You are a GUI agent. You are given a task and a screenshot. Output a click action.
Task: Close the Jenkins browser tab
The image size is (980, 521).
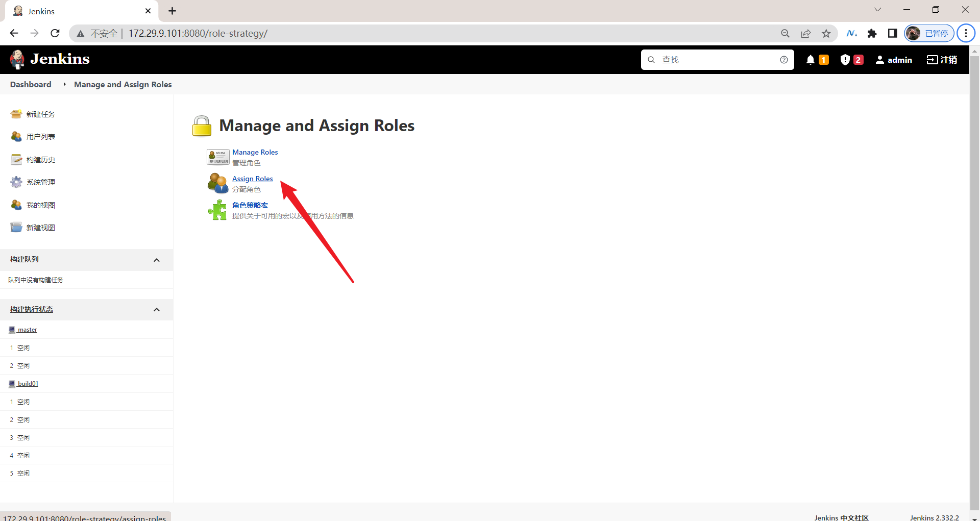pos(148,11)
